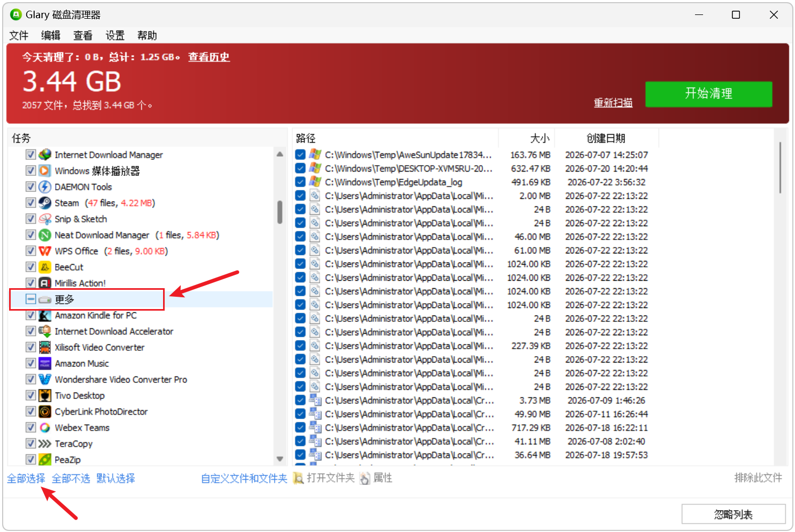Click the Neat Download Manager icon
Viewport: 795px width, 532px height.
click(x=45, y=235)
